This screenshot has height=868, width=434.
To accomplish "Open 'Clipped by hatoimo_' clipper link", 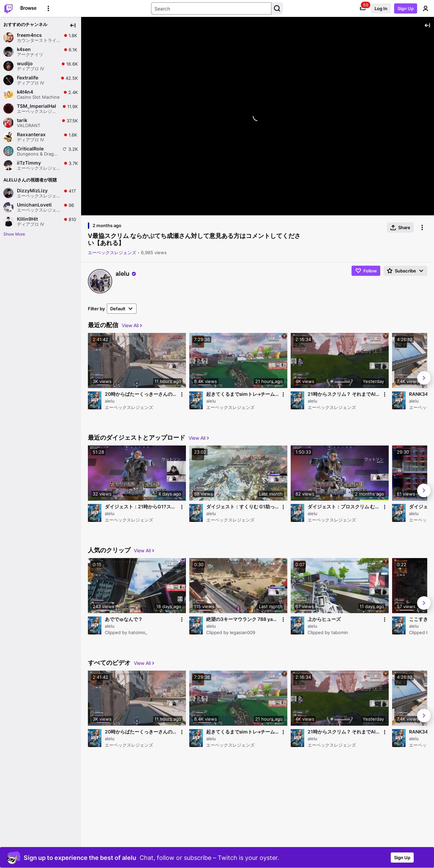I will [x=126, y=633].
